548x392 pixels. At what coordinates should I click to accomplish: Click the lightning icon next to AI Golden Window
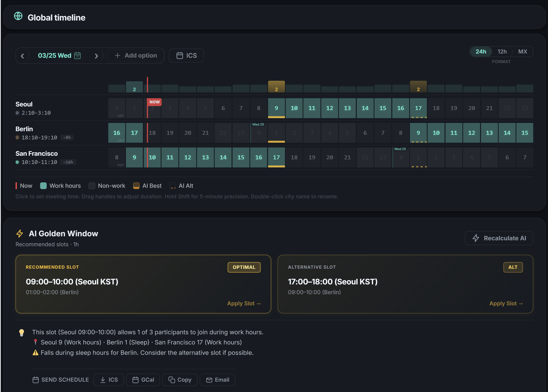[20, 233]
